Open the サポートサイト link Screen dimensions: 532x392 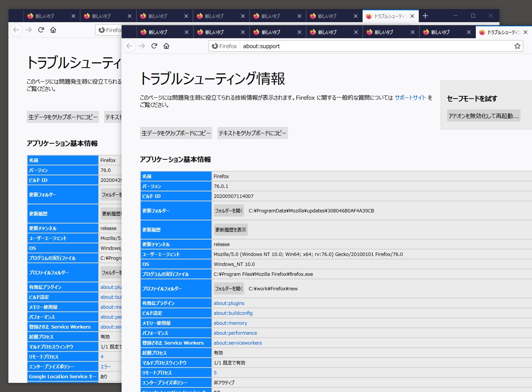(410, 97)
